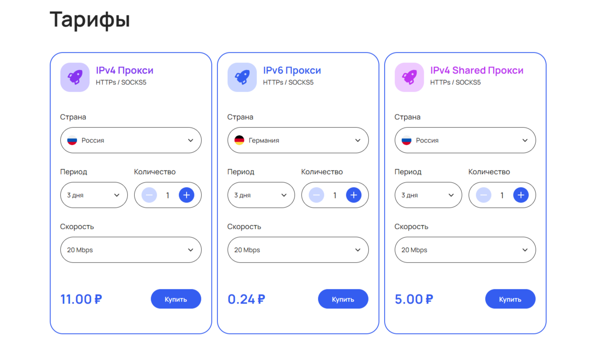Click the blue rocket icon for IPv6 Прокси

tap(242, 77)
